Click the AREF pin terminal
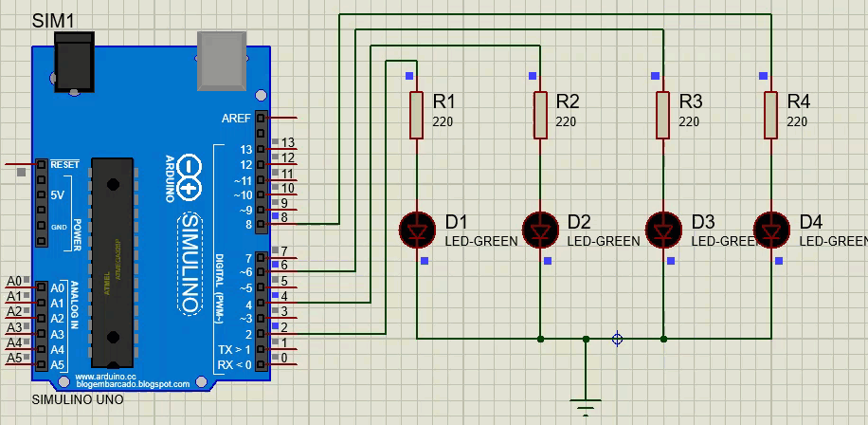Viewport: 868px width, 425px height. pos(262,118)
